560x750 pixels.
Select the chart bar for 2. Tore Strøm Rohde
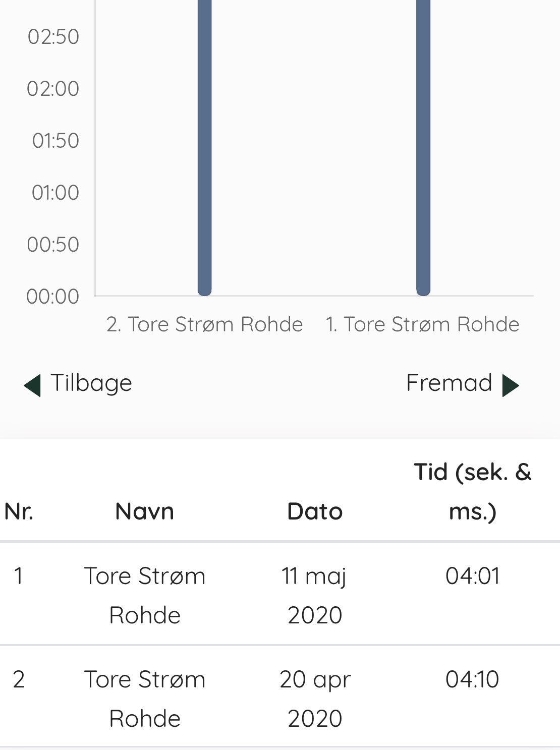pos(204,147)
